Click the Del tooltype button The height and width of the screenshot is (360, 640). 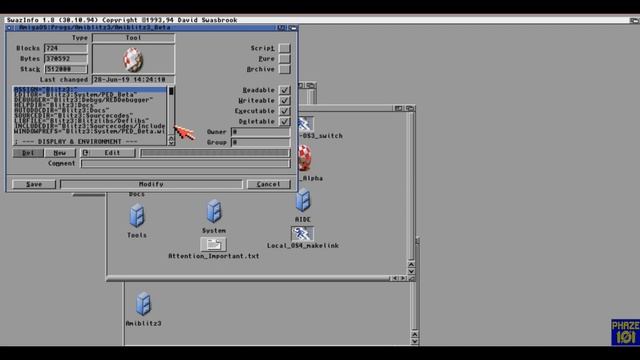[28, 153]
